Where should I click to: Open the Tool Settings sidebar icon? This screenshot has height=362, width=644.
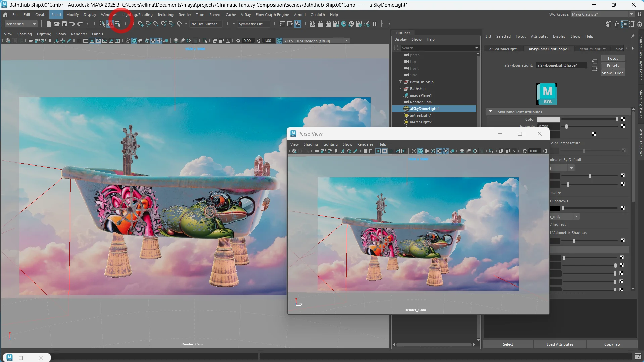pos(632,24)
